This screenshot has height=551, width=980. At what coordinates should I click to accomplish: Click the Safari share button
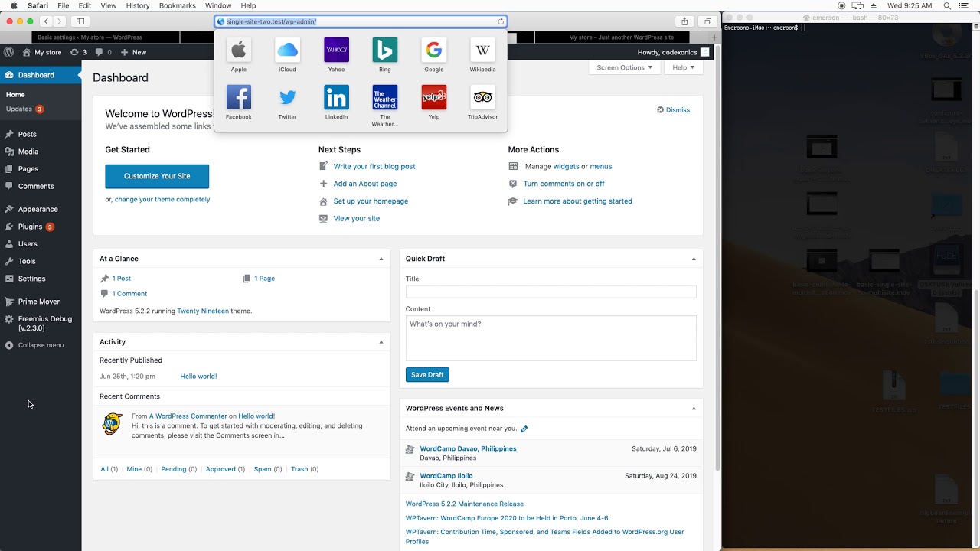click(684, 21)
